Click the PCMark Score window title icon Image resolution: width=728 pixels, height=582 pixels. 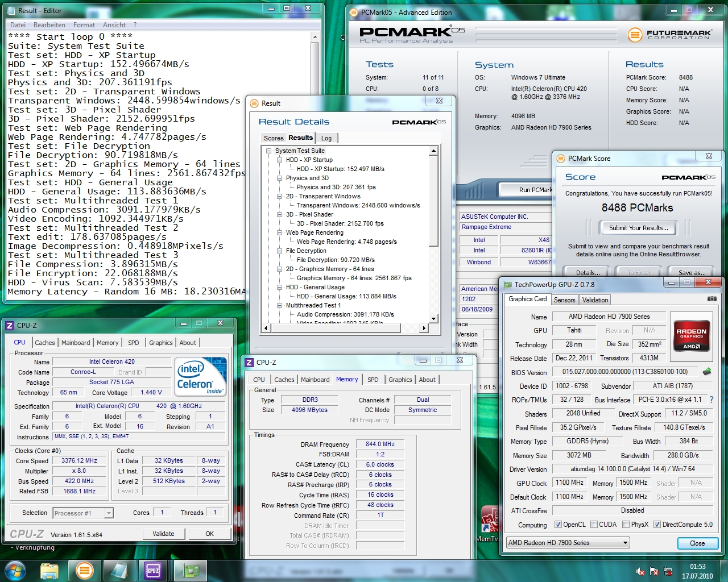pos(560,158)
